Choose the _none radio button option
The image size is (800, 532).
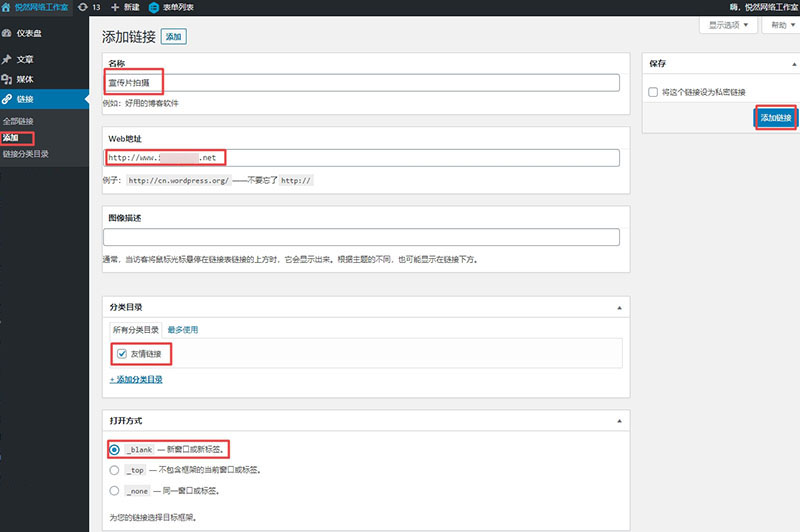[115, 491]
